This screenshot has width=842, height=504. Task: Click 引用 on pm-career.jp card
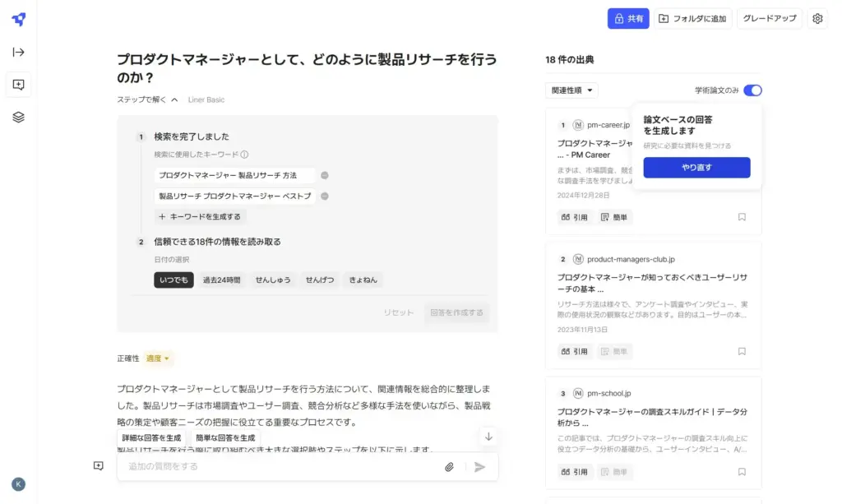[575, 217]
